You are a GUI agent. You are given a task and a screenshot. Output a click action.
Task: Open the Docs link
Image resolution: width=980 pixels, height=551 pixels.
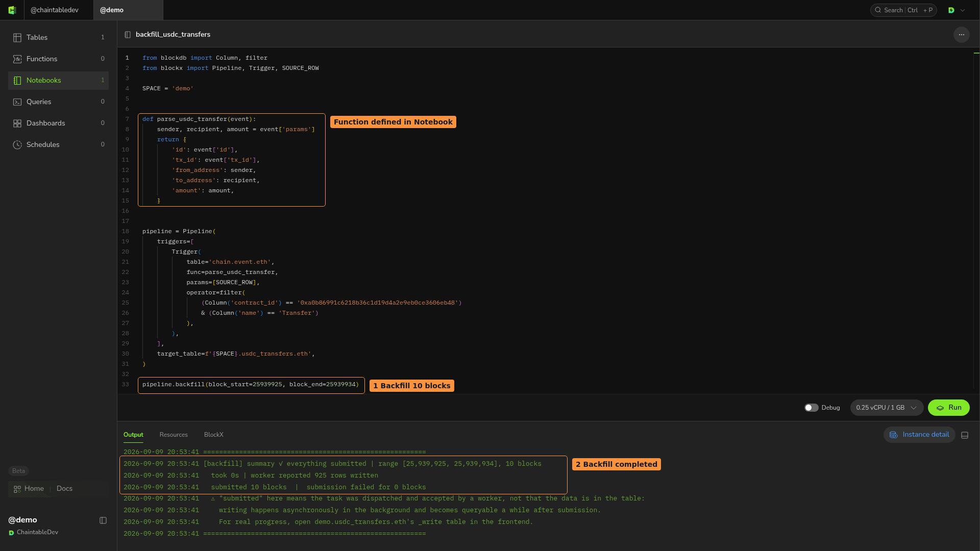tap(64, 489)
